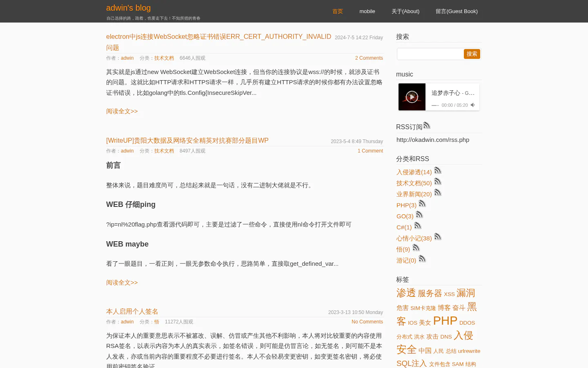Open the electron WebSocket article title
Viewport: 588px width, 368px height.
(x=218, y=42)
